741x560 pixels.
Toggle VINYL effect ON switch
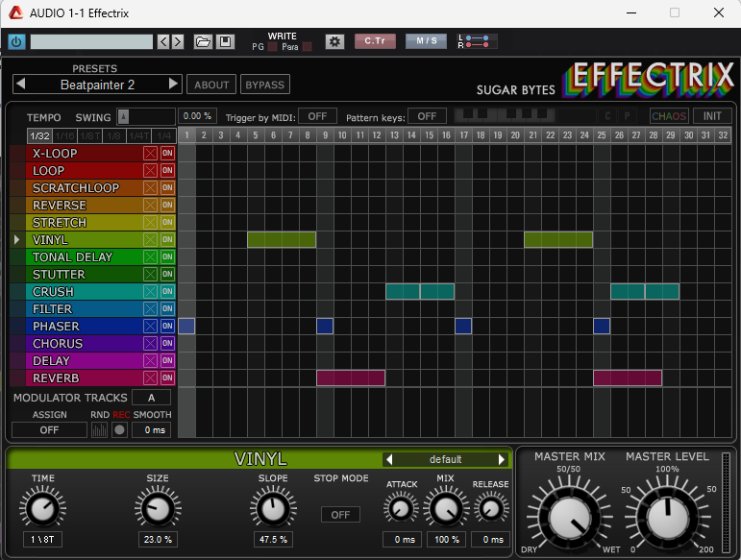pos(167,240)
